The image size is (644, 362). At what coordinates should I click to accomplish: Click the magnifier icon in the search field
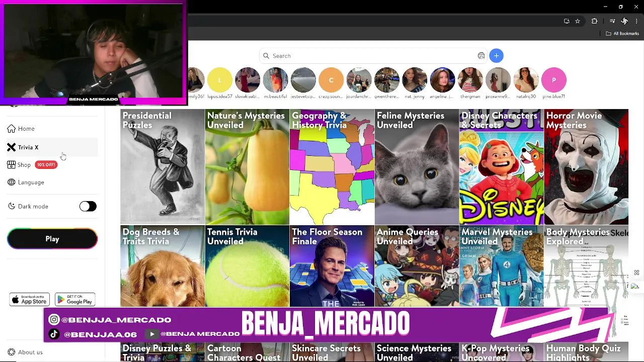266,56
